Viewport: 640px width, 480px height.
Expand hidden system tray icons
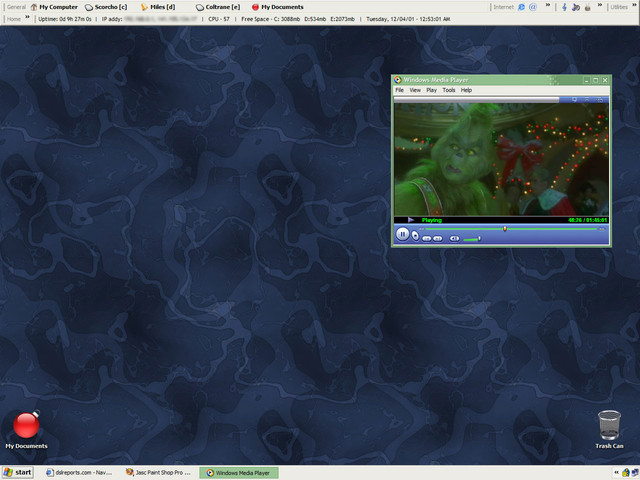pyautogui.click(x=616, y=473)
